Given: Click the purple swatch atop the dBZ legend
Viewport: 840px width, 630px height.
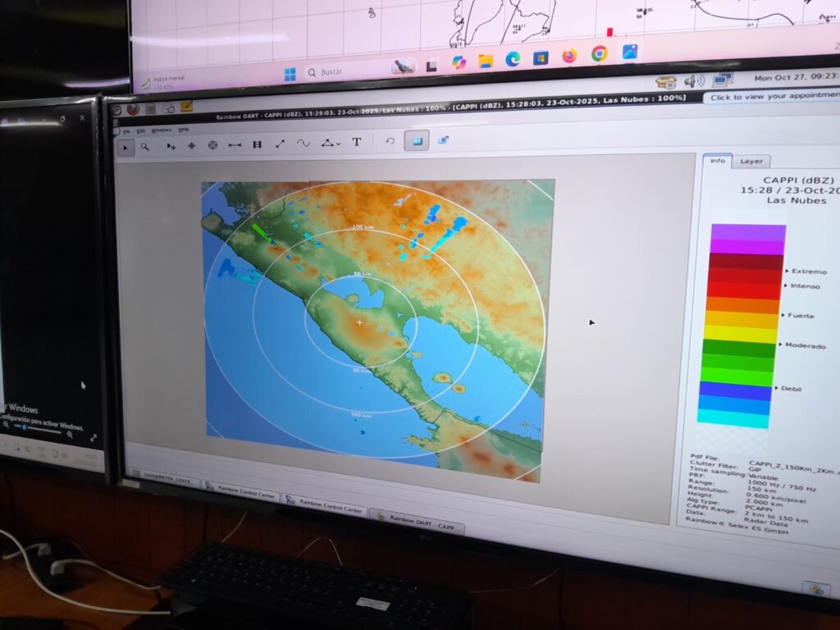Looking at the screenshot, I should point(747,232).
